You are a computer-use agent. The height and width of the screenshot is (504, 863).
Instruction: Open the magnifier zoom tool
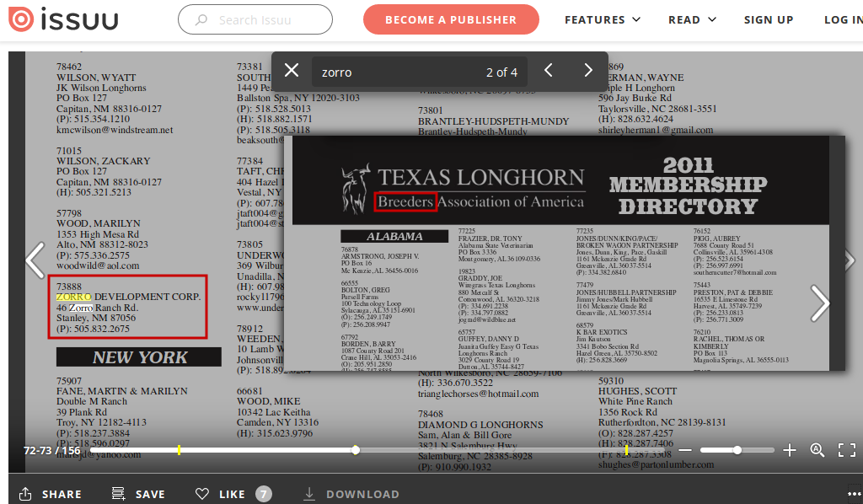point(817,450)
